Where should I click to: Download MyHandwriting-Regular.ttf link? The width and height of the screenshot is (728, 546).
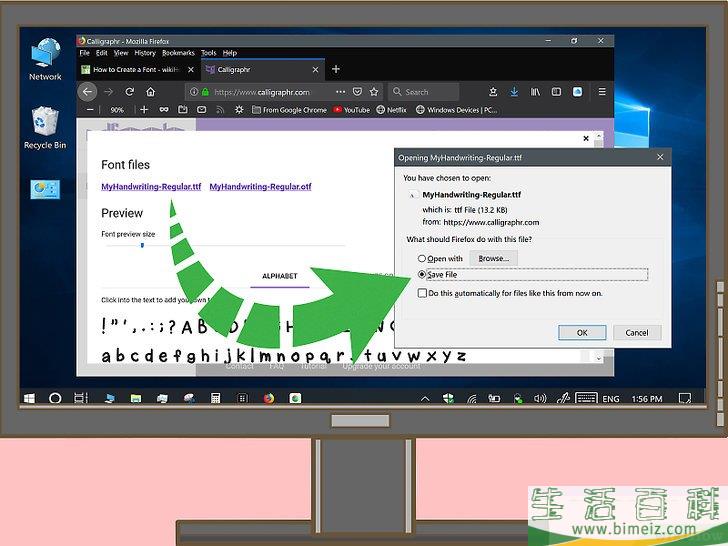pyautogui.click(x=151, y=187)
